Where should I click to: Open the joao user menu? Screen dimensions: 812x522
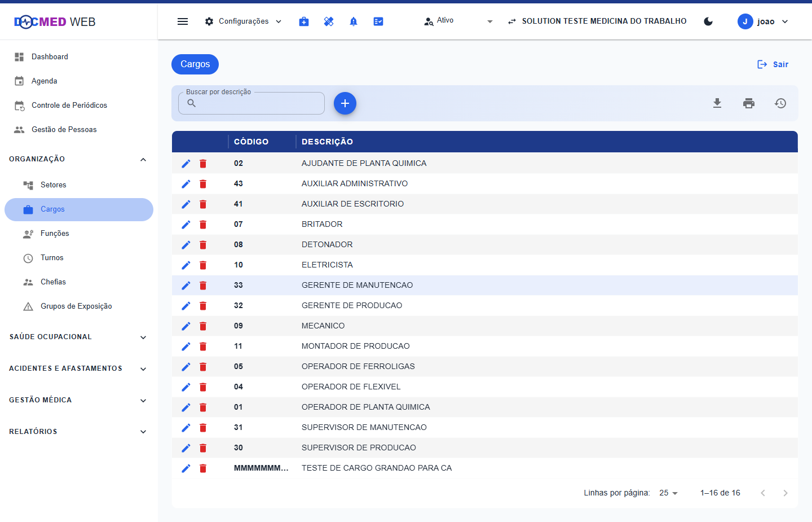[763, 21]
